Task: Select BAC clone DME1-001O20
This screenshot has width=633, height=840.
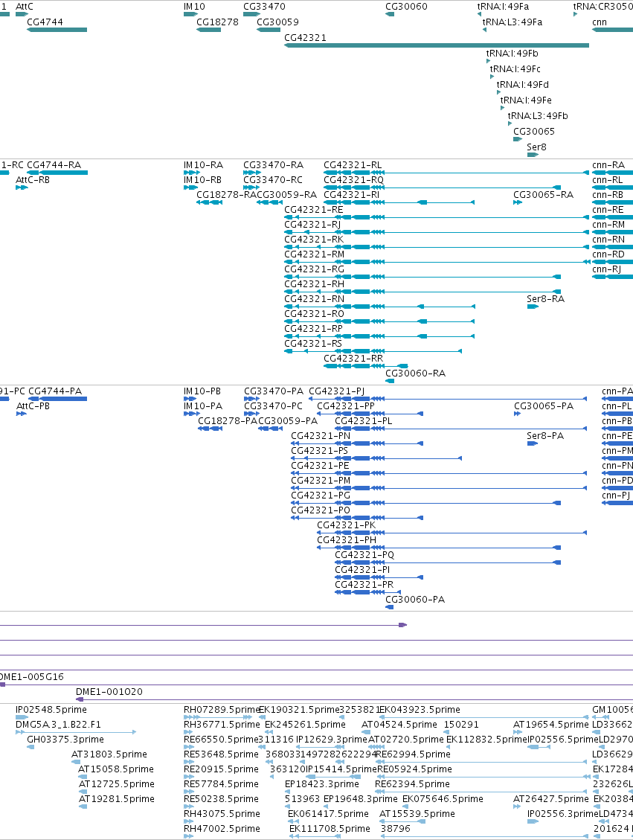Action: coord(355,699)
